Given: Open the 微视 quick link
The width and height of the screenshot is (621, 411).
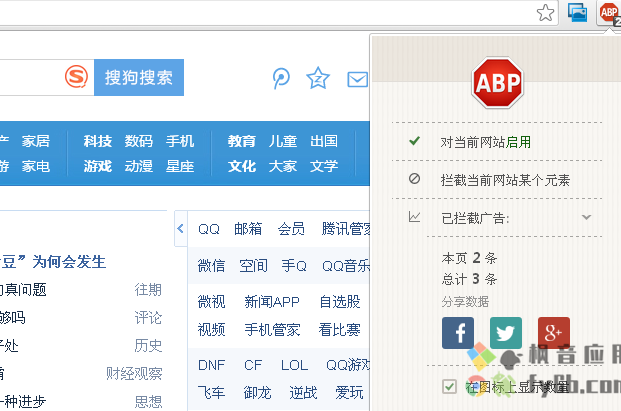Looking at the screenshot, I should (211, 302).
